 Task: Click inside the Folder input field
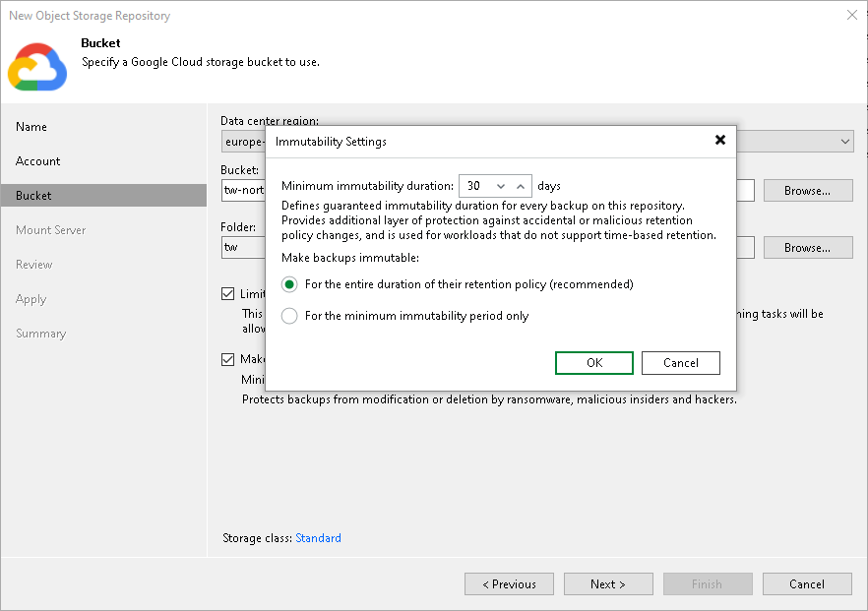243,247
